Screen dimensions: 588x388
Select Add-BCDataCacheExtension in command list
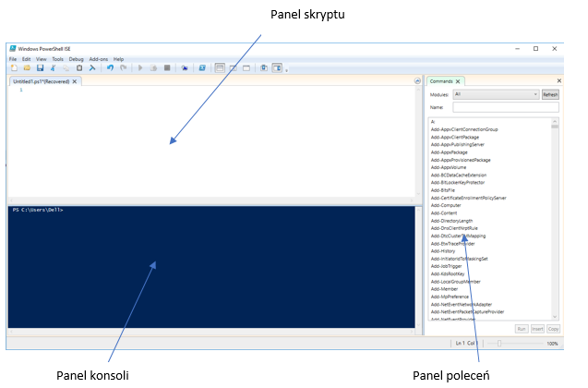pos(459,176)
